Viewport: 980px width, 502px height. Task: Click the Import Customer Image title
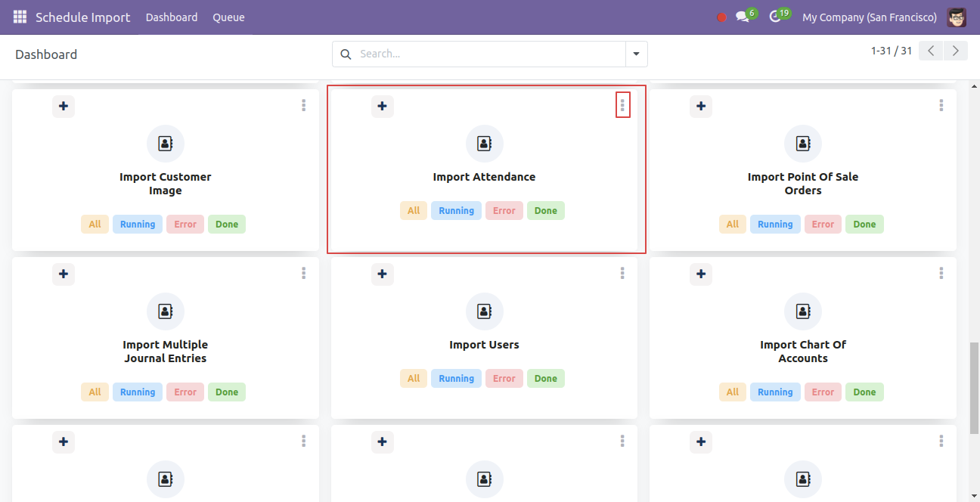pyautogui.click(x=166, y=184)
